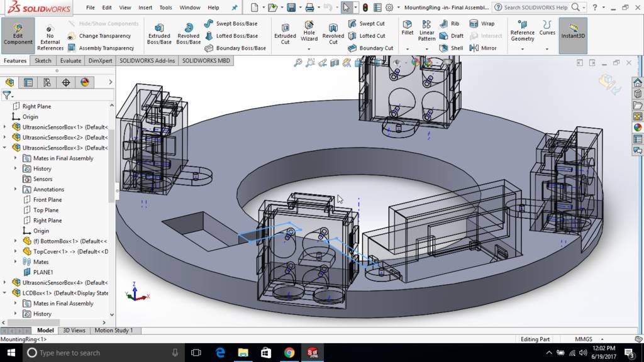Expand the TopCover<1> node

click(x=16, y=251)
